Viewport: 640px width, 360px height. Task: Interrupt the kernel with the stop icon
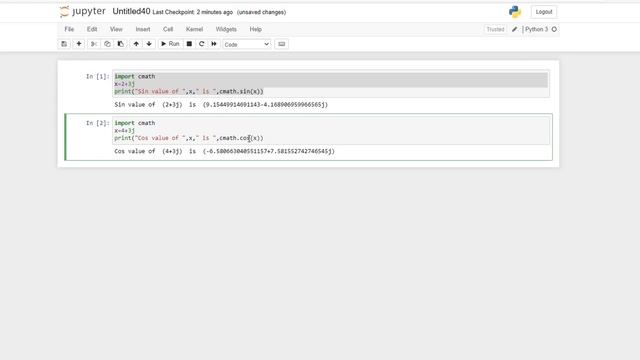189,44
